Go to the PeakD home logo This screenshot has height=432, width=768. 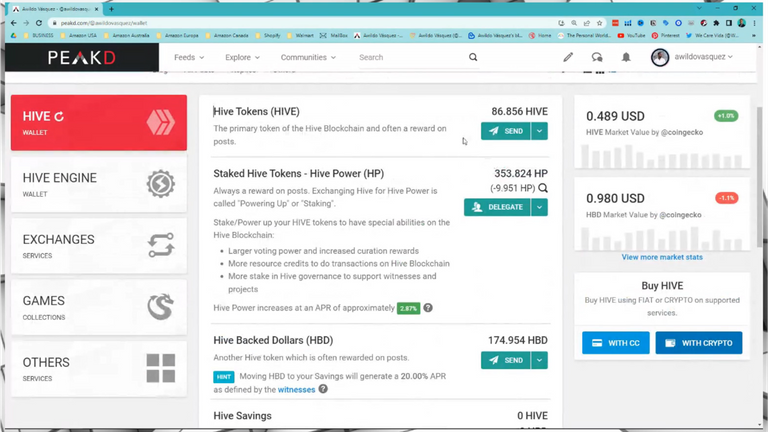[82, 58]
